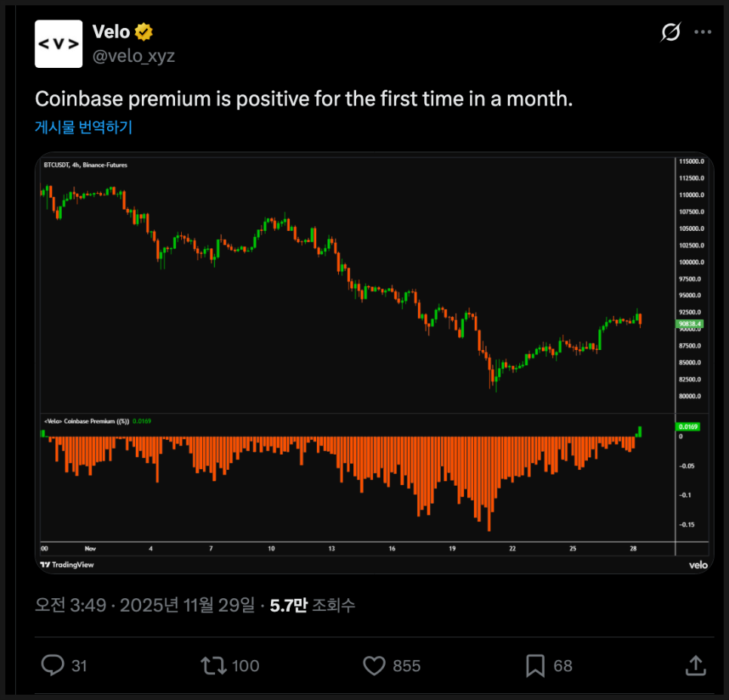Screen dimensions: 729x700
Task: Click the post text about Coinbase premium
Action: 303,99
